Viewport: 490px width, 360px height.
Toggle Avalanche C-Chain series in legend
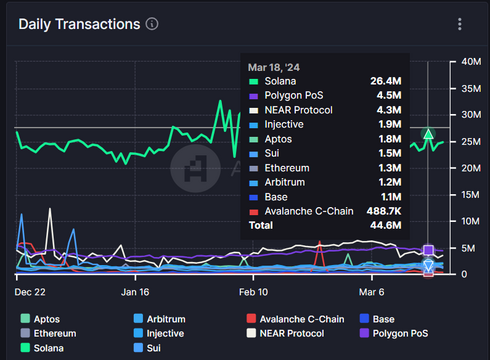click(295, 319)
